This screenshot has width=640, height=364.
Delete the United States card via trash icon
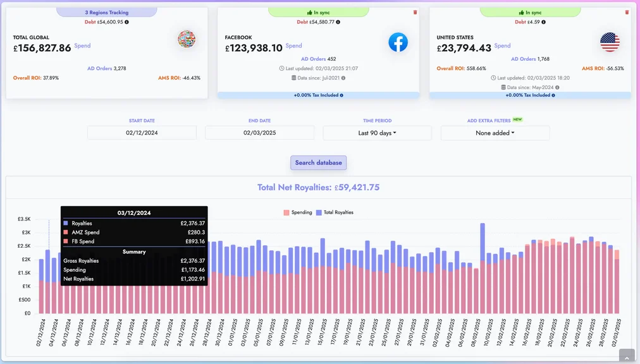click(x=627, y=12)
